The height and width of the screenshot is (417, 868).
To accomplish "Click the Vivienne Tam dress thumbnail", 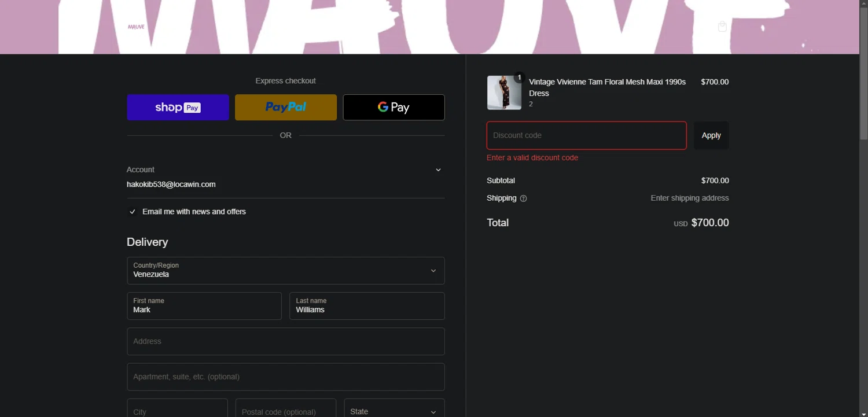I will tap(504, 93).
